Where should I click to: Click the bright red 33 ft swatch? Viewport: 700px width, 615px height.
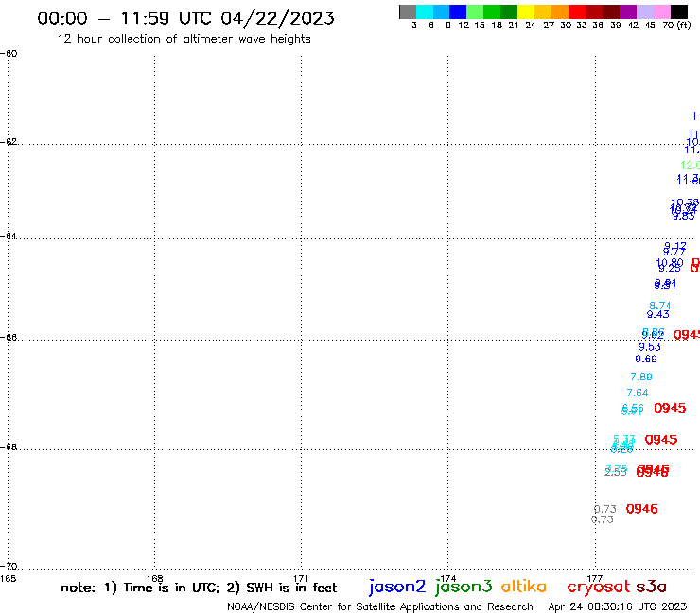click(577, 11)
